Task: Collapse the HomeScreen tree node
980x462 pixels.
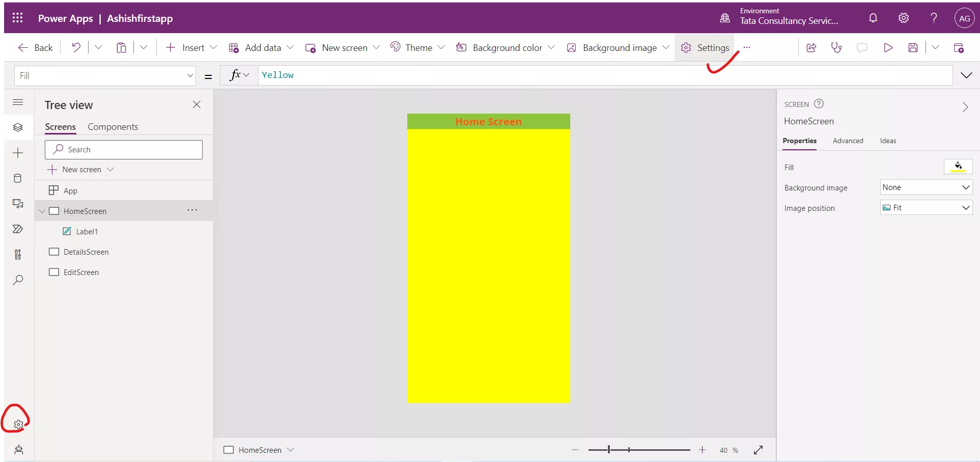Action: [x=42, y=211]
